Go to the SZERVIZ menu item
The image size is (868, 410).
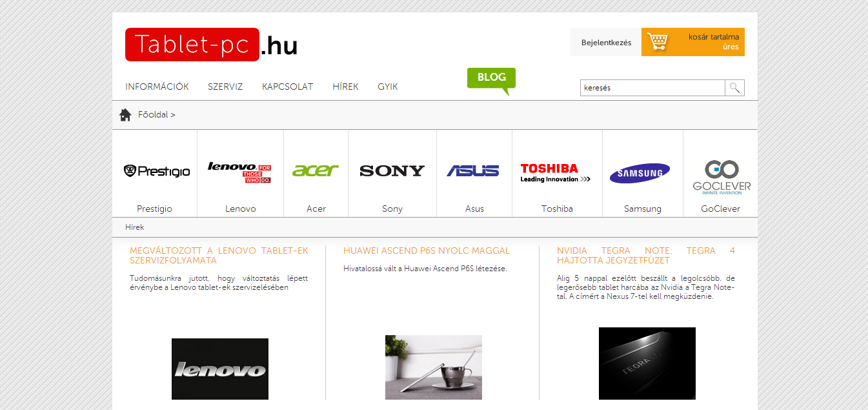(x=225, y=87)
